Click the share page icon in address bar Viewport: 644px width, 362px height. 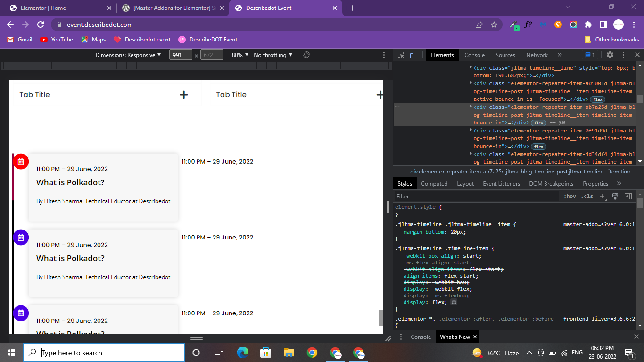click(479, 25)
